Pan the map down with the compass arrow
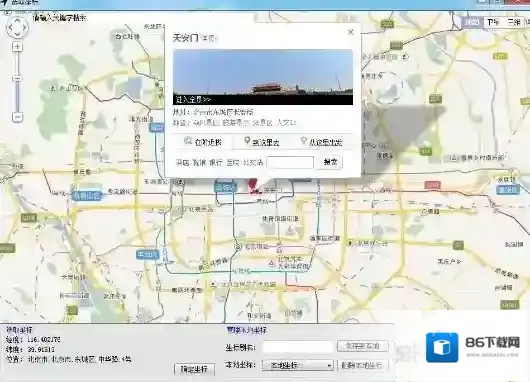 pos(17,34)
